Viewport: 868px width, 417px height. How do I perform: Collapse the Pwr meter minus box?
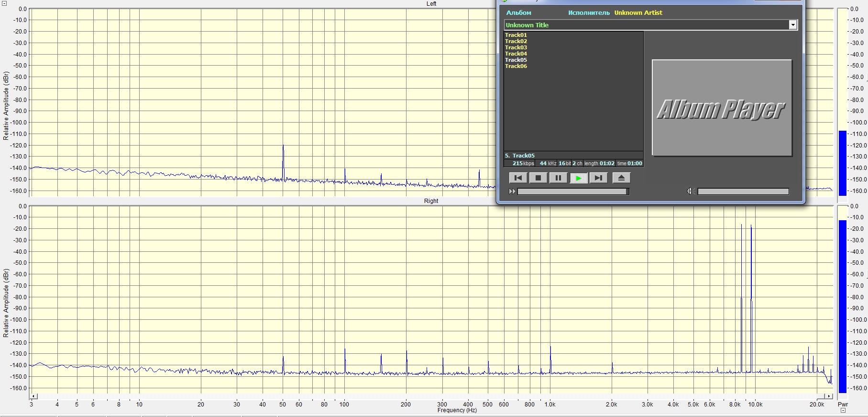coord(843,410)
